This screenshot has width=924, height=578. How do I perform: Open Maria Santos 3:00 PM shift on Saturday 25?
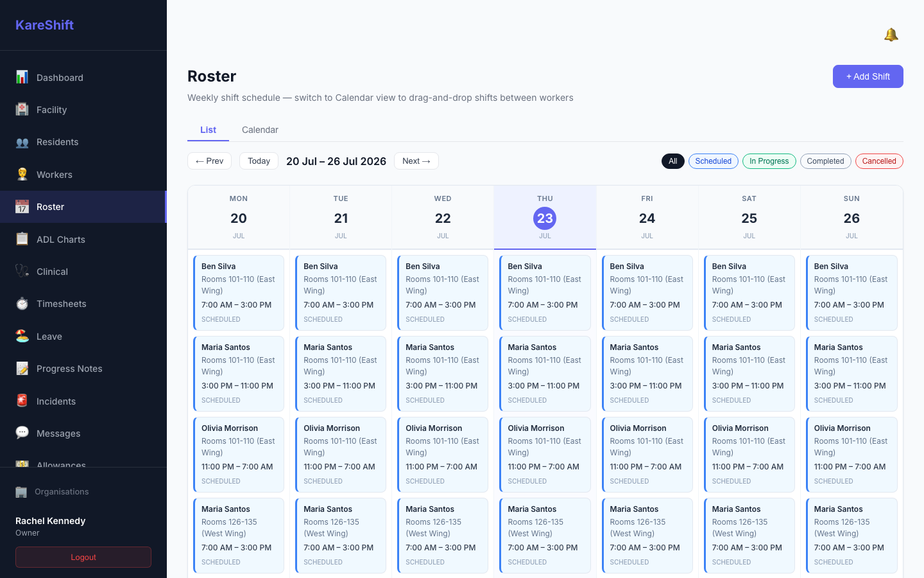(x=749, y=374)
